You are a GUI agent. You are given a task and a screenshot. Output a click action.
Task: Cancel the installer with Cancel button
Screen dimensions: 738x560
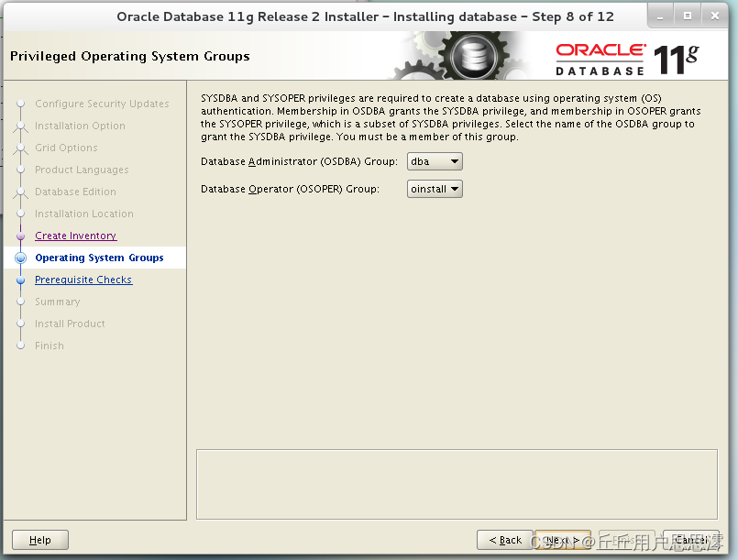pos(691,540)
